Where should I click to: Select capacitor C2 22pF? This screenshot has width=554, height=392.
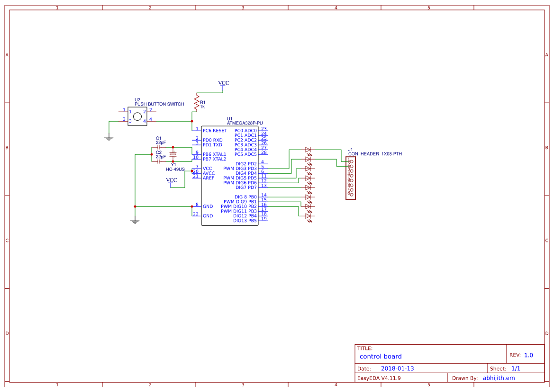[x=158, y=161]
